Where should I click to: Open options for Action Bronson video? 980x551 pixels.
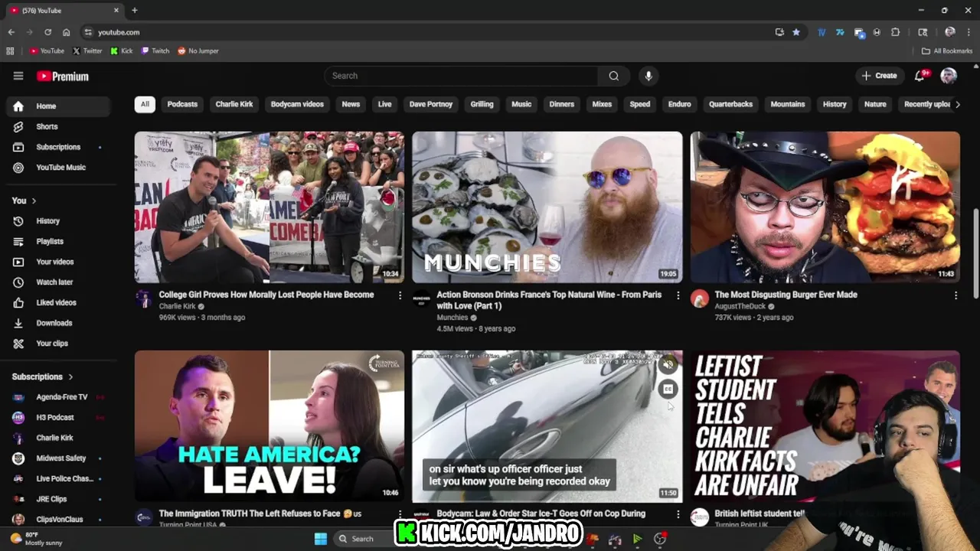pyautogui.click(x=678, y=295)
